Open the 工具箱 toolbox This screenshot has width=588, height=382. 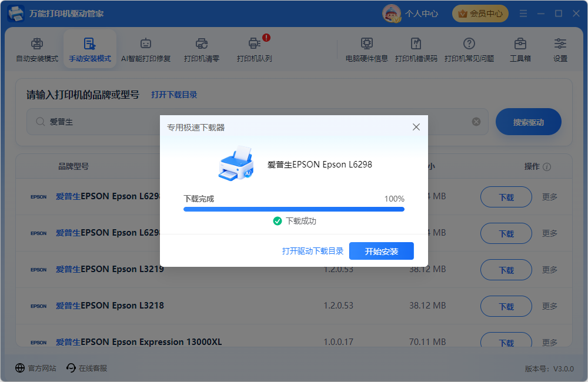520,49
